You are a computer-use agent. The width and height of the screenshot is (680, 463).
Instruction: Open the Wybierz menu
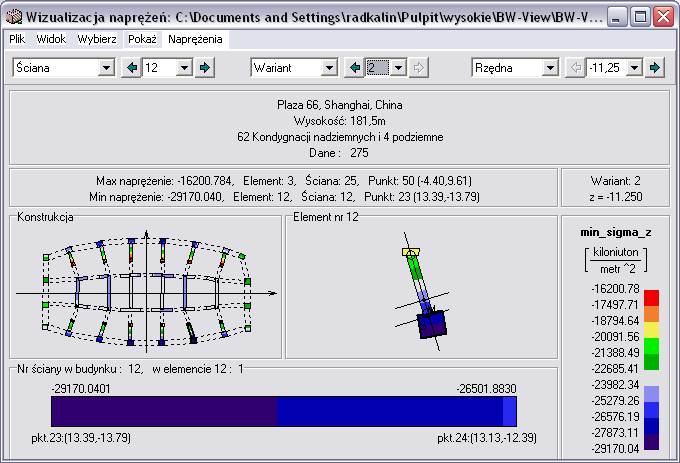[x=97, y=39]
